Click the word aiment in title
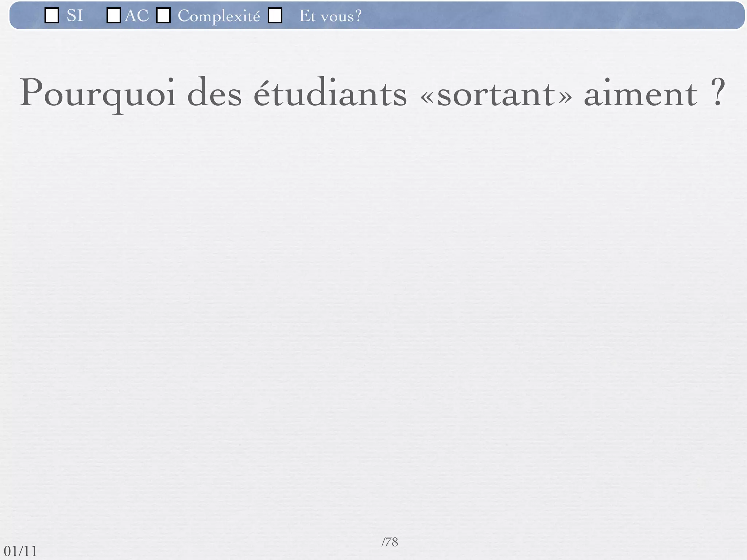 tap(640, 94)
